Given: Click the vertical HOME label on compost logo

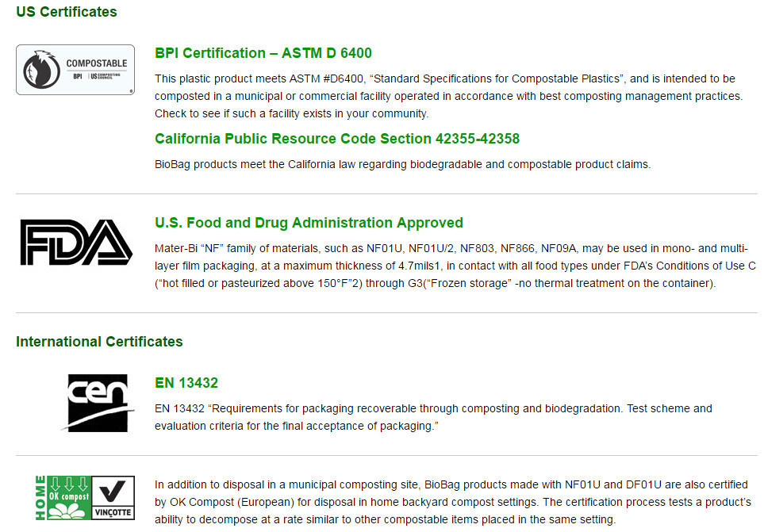Looking at the screenshot, I should click(x=41, y=498).
